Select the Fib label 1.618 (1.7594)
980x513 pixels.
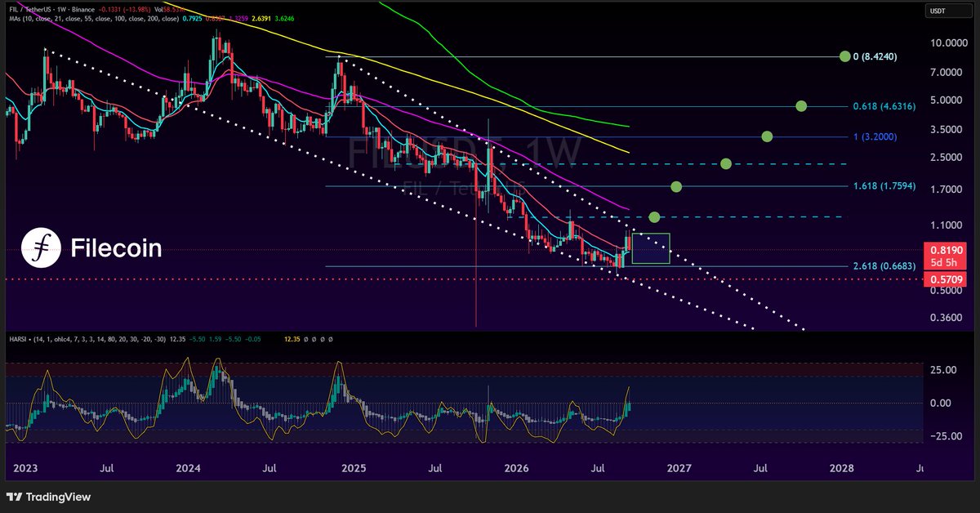click(x=885, y=187)
